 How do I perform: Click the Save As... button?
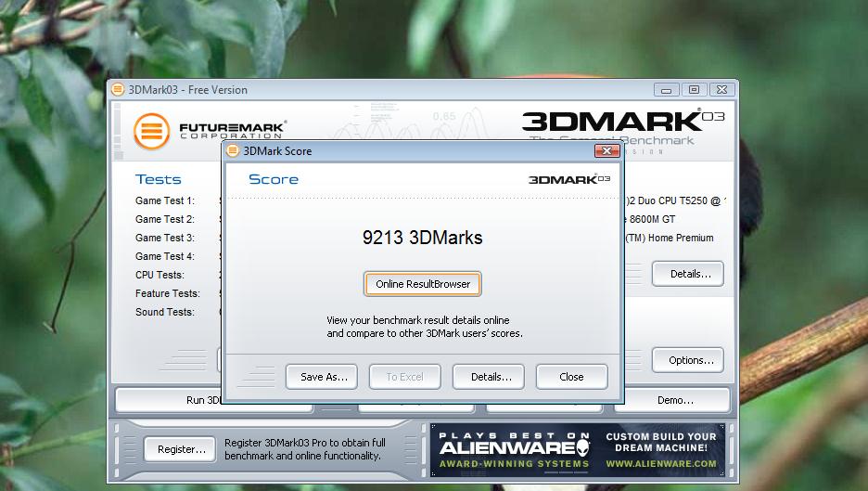point(322,377)
